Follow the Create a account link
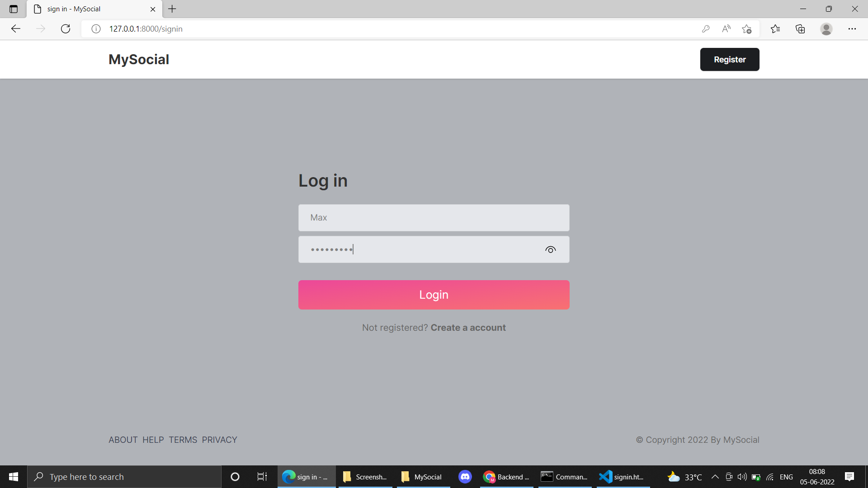 click(468, 328)
